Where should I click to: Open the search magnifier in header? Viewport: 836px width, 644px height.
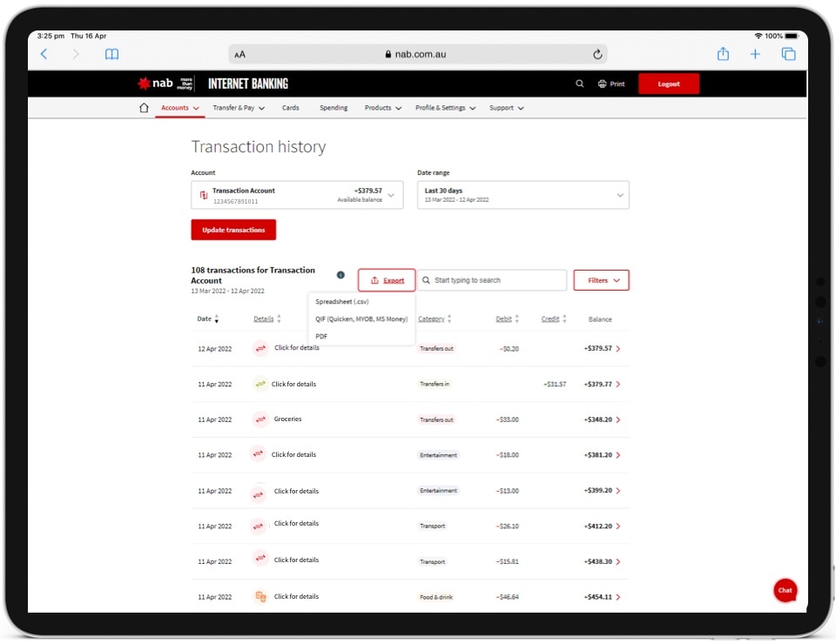[x=580, y=84]
